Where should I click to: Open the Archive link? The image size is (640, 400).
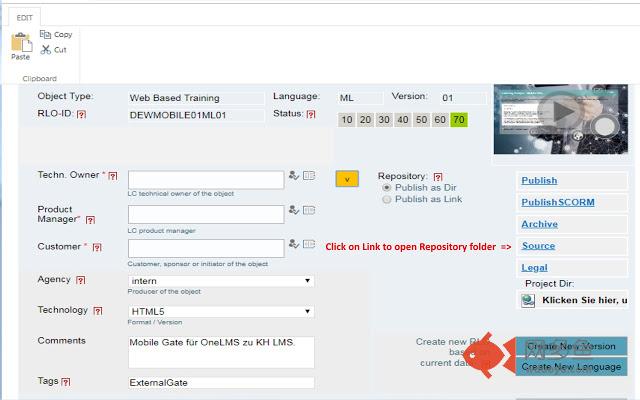tap(540, 224)
